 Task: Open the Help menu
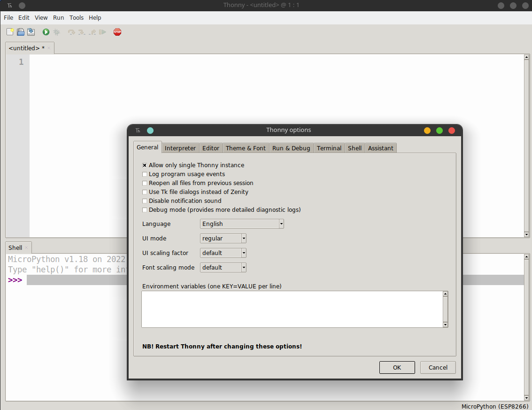pyautogui.click(x=95, y=18)
